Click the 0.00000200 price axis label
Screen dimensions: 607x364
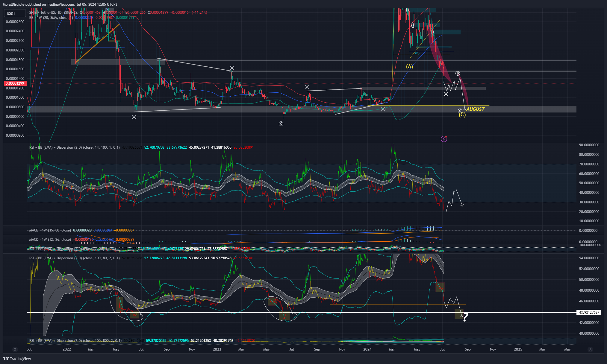pos(15,135)
